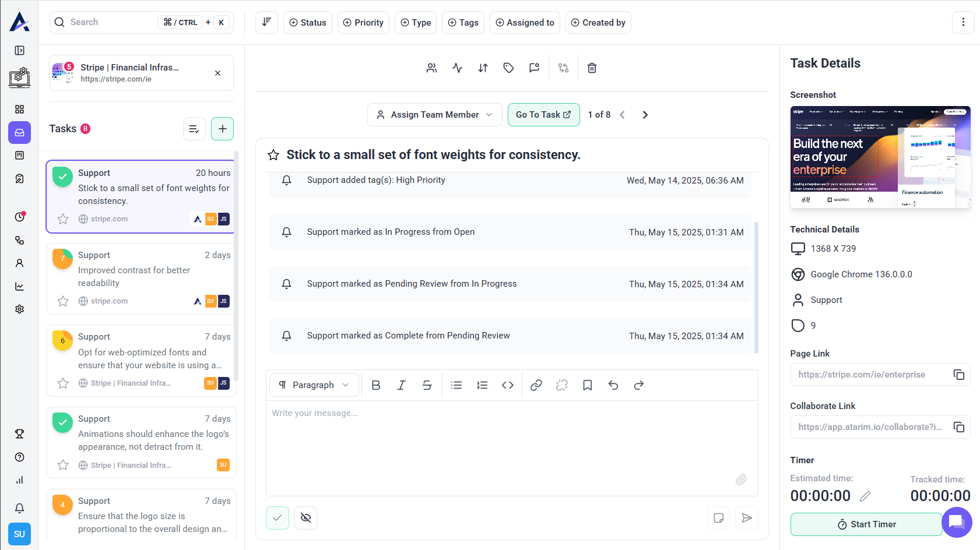Insert bulleted list in editor
This screenshot has width=980, height=550.
456,385
